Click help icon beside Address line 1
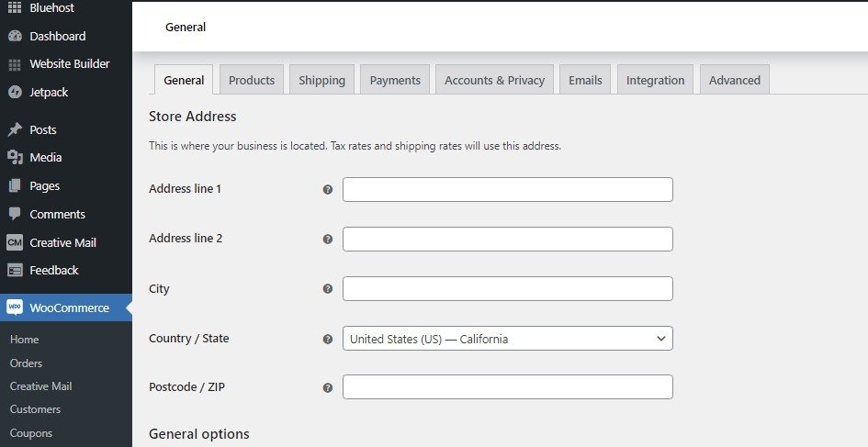The height and width of the screenshot is (447, 868). [327, 190]
